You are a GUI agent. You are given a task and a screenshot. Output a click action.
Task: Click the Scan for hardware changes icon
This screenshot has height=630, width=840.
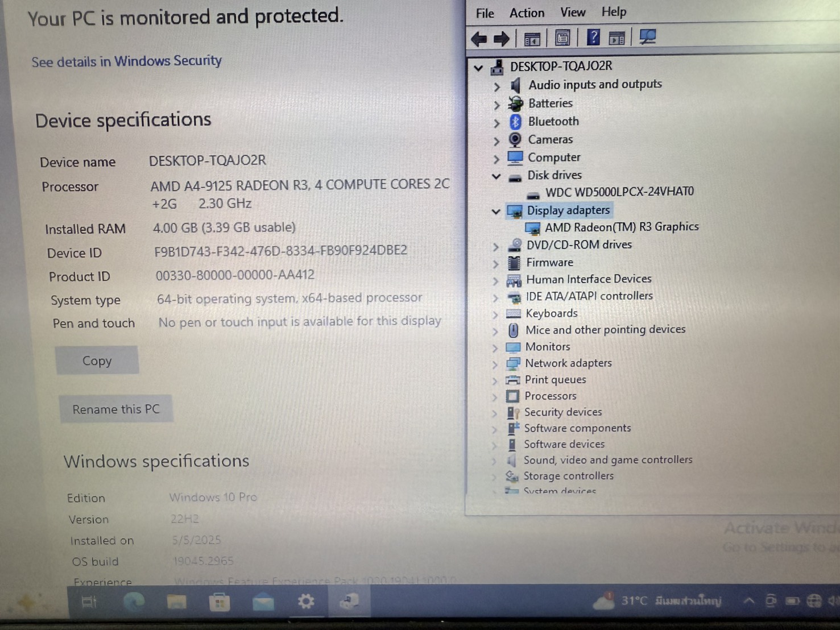pos(647,37)
